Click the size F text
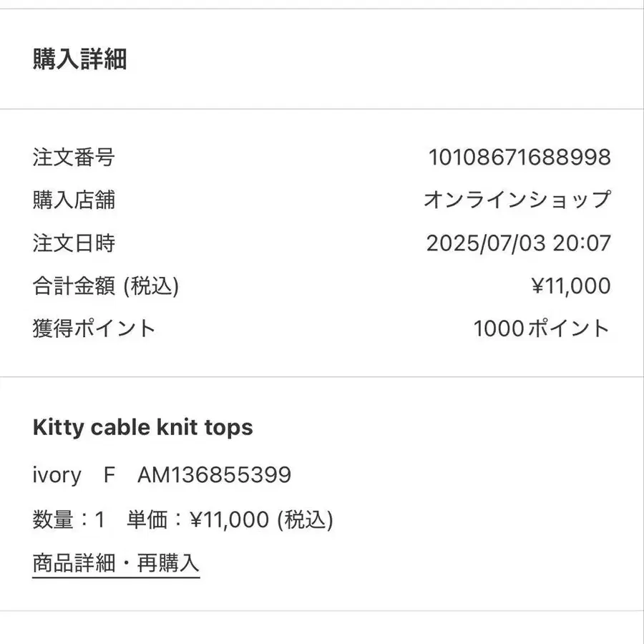 [x=109, y=475]
